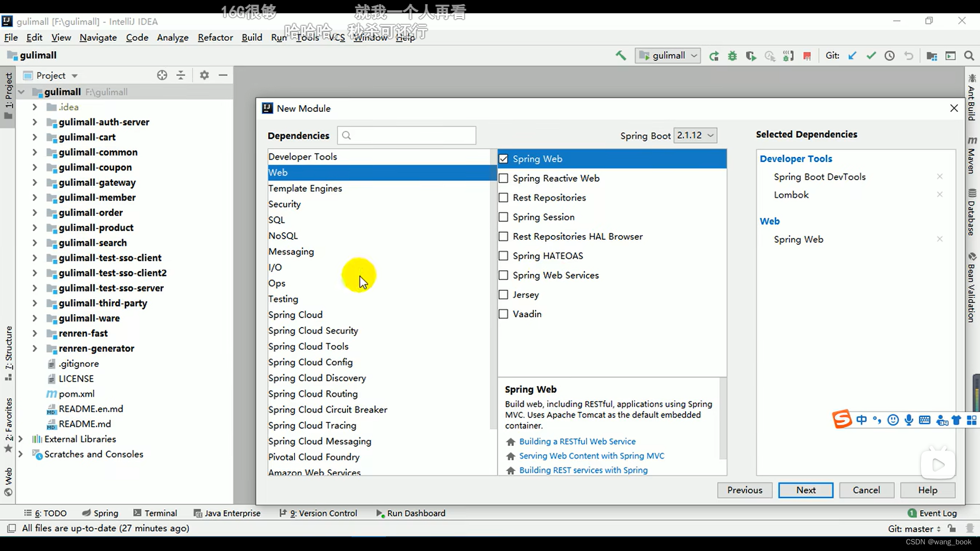Click the microphone icon in IME toolbar
This screenshot has width=980, height=551.
point(909,420)
